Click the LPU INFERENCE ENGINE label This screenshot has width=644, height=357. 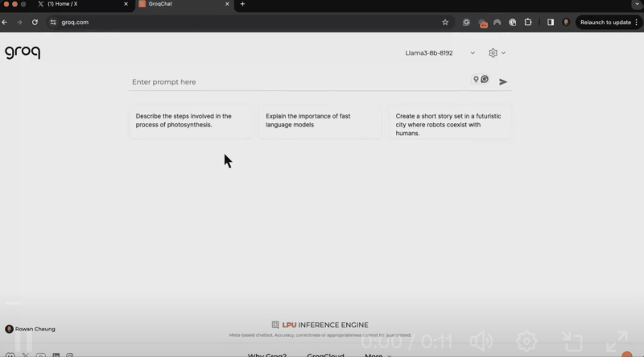click(x=325, y=325)
